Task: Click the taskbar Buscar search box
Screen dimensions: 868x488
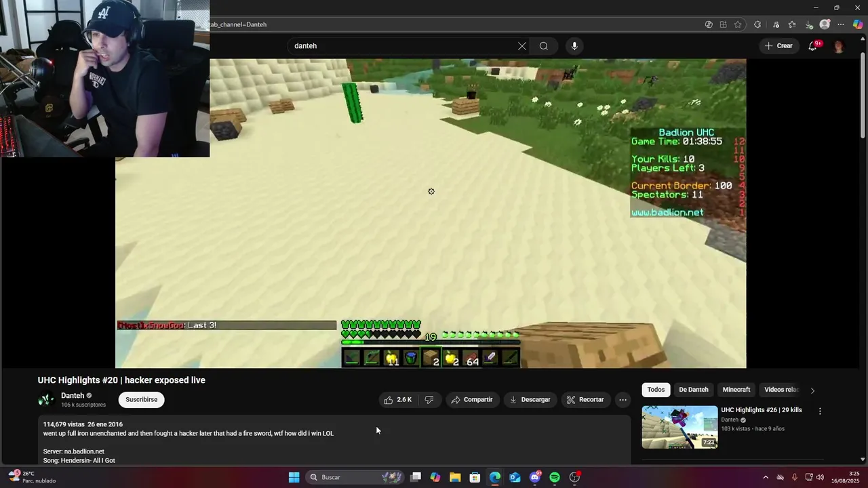Action: (x=355, y=477)
